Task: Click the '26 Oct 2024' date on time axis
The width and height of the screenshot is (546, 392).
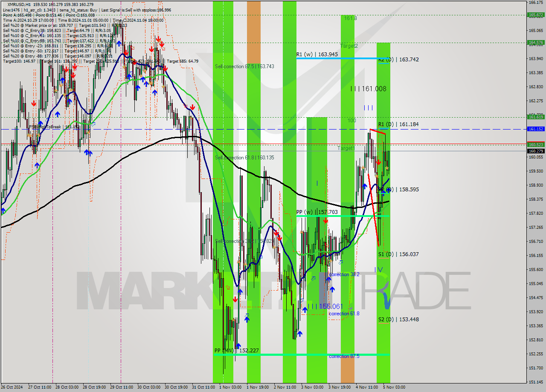Action: [12, 387]
